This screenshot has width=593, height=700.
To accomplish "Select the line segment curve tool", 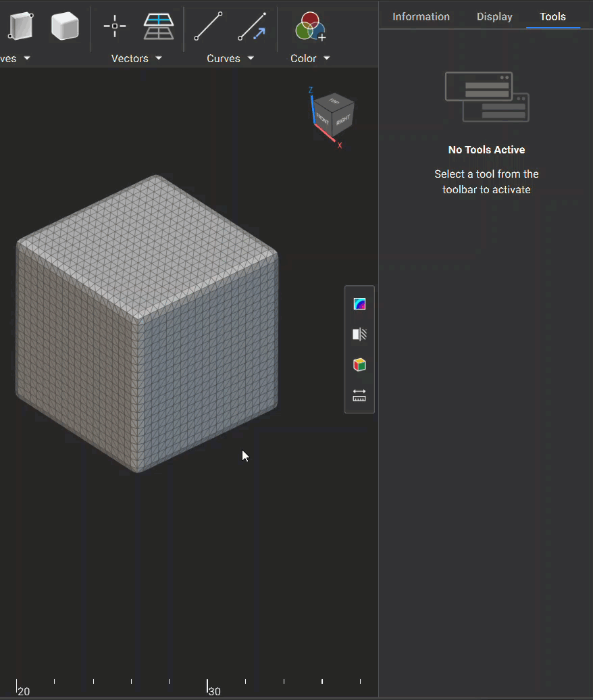I will (x=208, y=26).
